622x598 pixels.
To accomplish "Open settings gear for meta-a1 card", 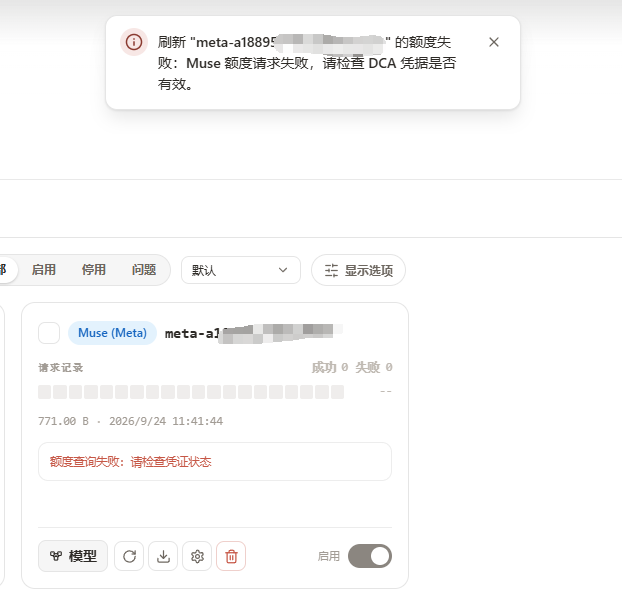I will pos(197,556).
